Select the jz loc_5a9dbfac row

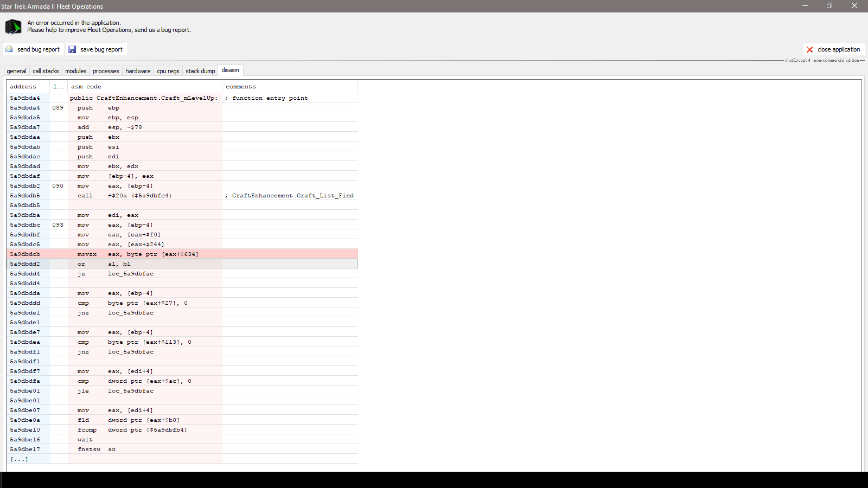coord(182,274)
